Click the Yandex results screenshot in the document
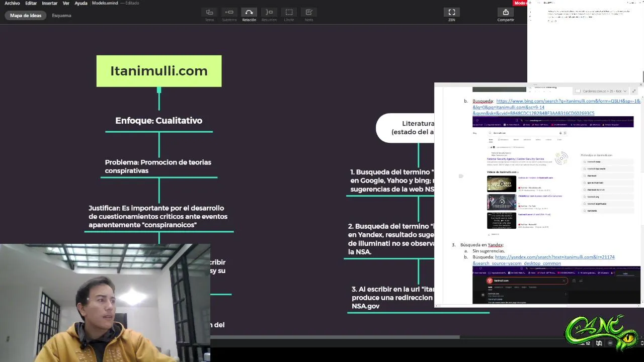 click(556, 285)
